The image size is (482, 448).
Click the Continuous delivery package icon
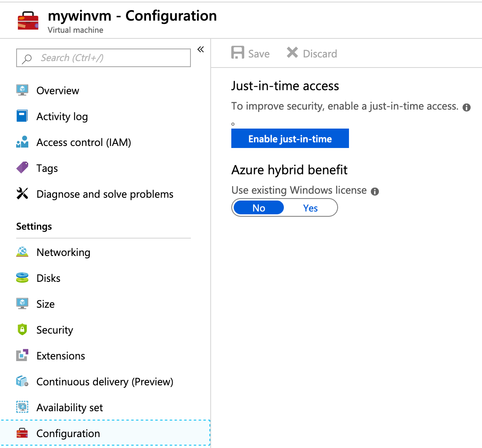tap(22, 381)
